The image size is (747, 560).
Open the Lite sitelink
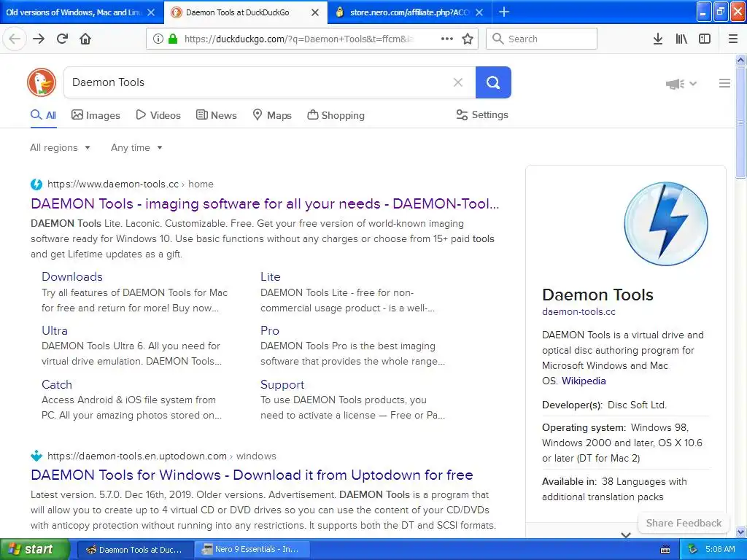pyautogui.click(x=270, y=276)
